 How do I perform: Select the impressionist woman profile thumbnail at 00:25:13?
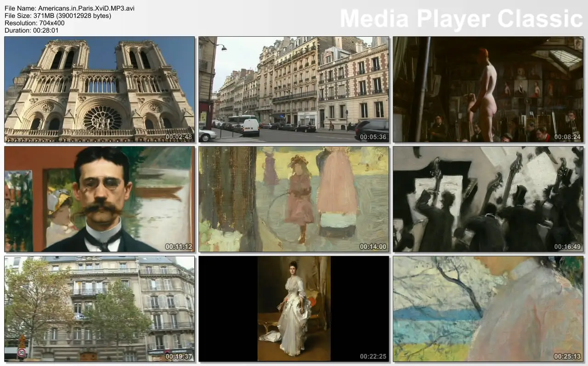488,309
